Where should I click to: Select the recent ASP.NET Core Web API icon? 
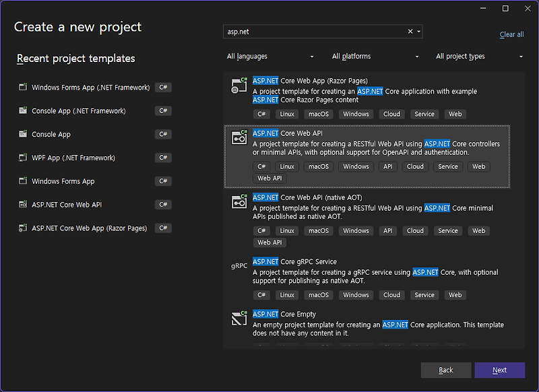click(22, 205)
